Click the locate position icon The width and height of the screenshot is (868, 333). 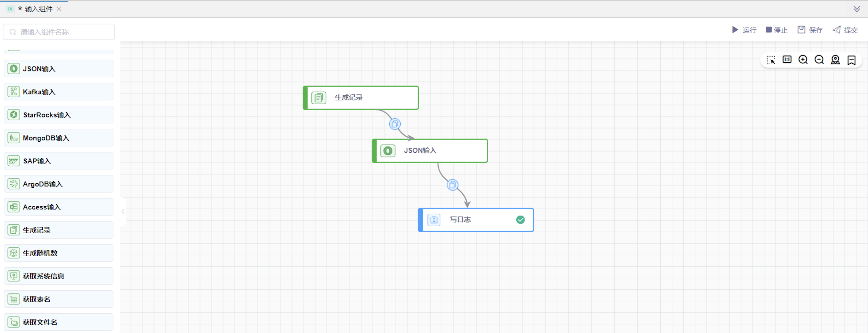coord(835,60)
